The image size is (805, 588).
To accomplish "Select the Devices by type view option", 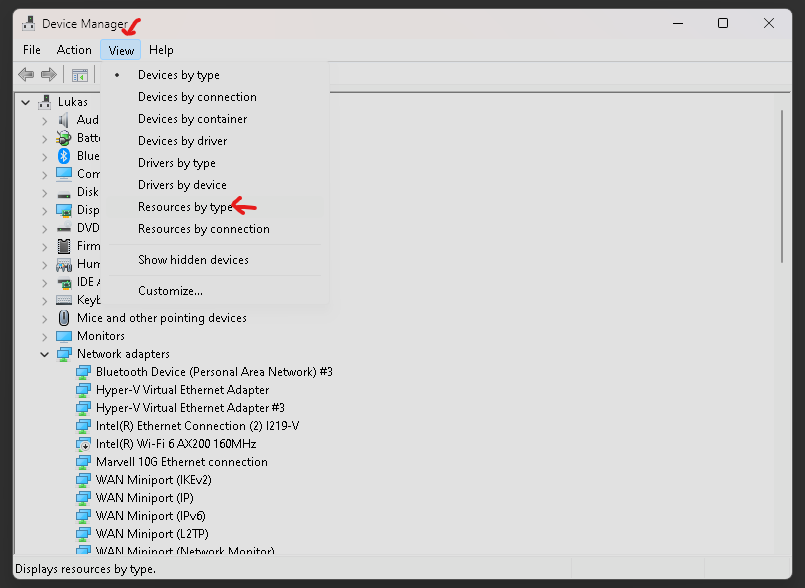I will click(x=178, y=75).
